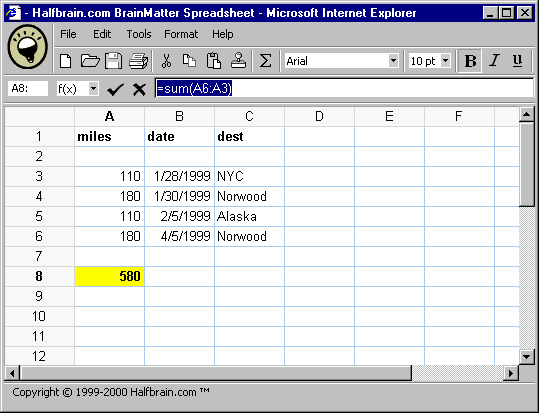Open the Tools menu
Viewport: 539px width, 413px height.
139,34
